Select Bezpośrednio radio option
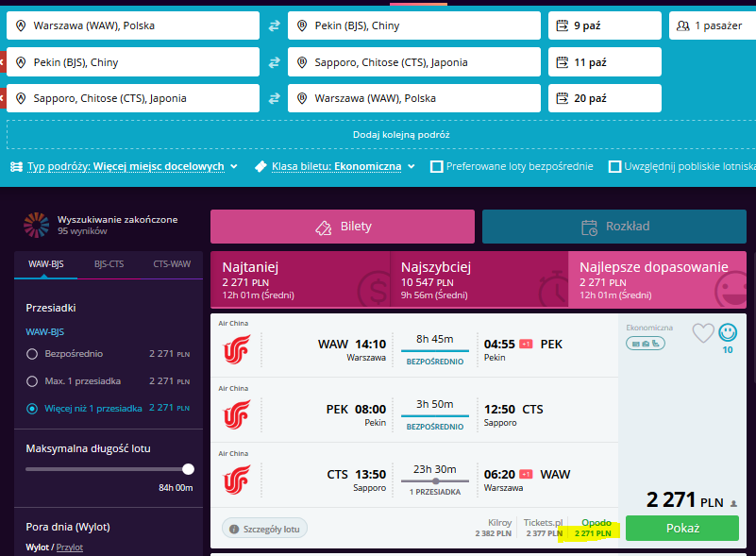756x556 pixels. point(32,354)
